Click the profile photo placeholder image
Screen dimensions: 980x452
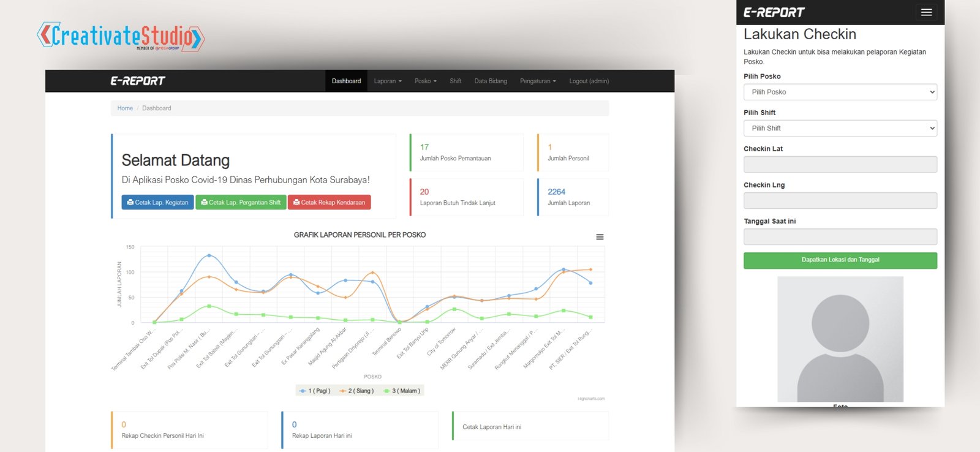point(840,339)
